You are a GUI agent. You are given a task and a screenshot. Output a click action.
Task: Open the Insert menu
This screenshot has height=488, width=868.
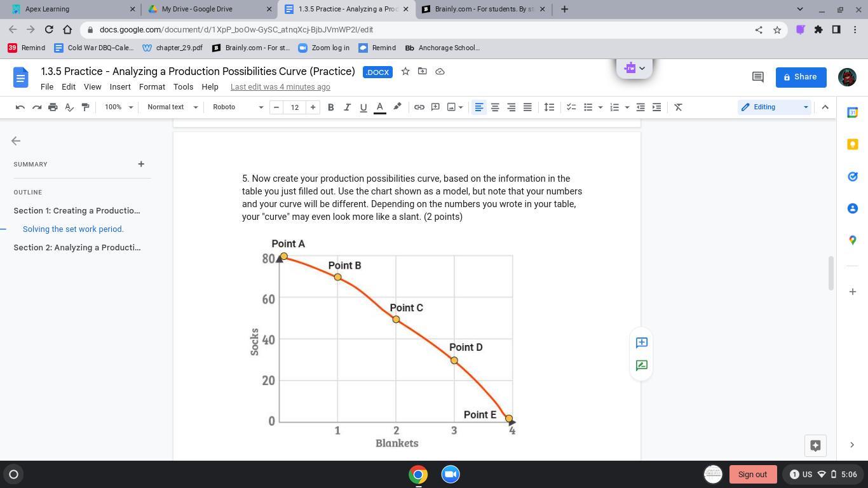coord(120,87)
